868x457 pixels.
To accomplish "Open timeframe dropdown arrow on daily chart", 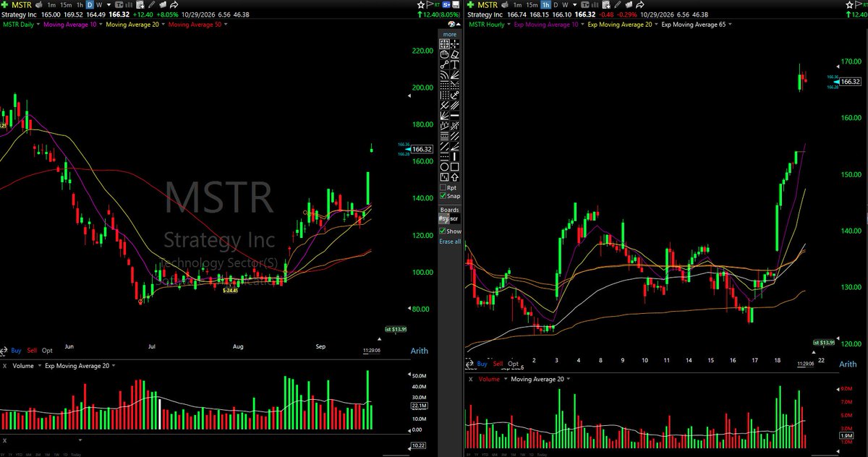I will point(109,5).
